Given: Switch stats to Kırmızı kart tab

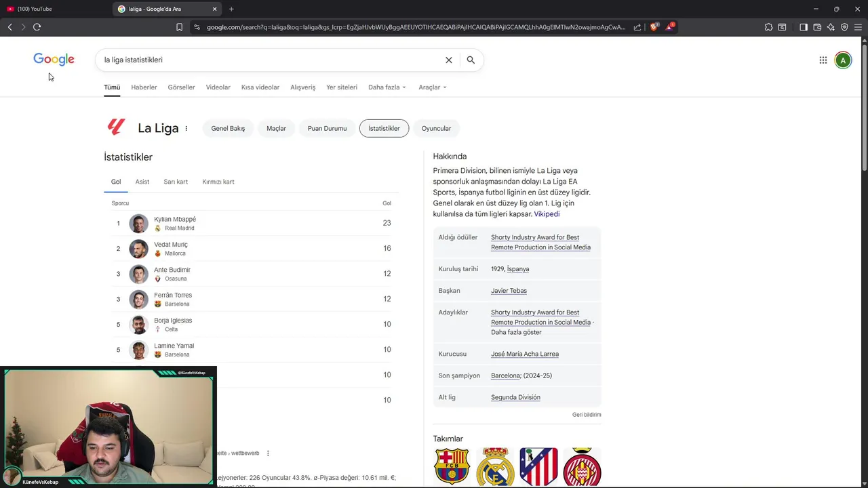Looking at the screenshot, I should click(x=218, y=182).
